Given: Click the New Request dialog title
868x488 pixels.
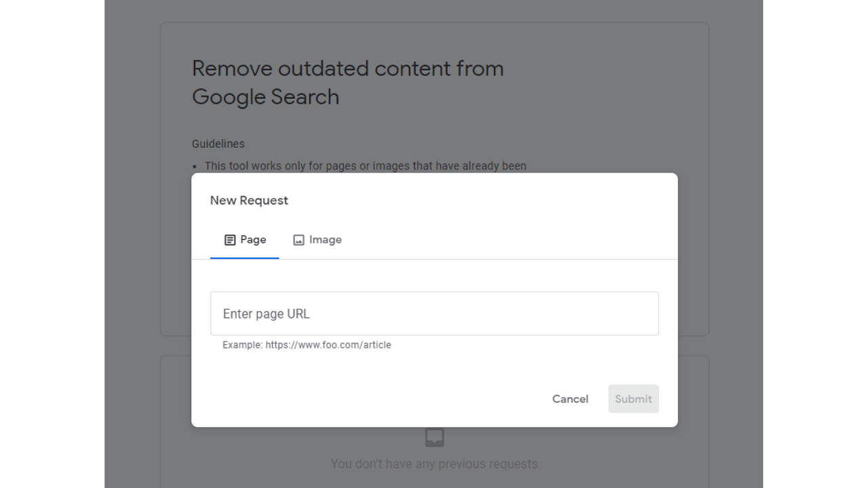Looking at the screenshot, I should pyautogui.click(x=249, y=200).
